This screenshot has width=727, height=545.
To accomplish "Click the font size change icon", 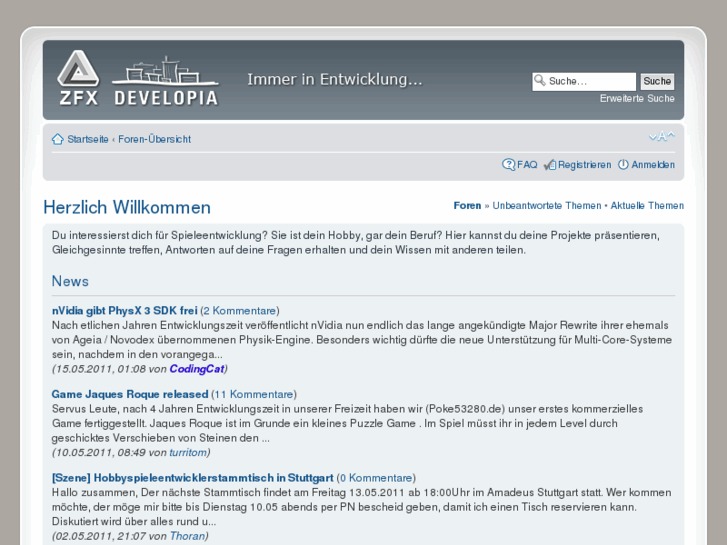I will [662, 136].
